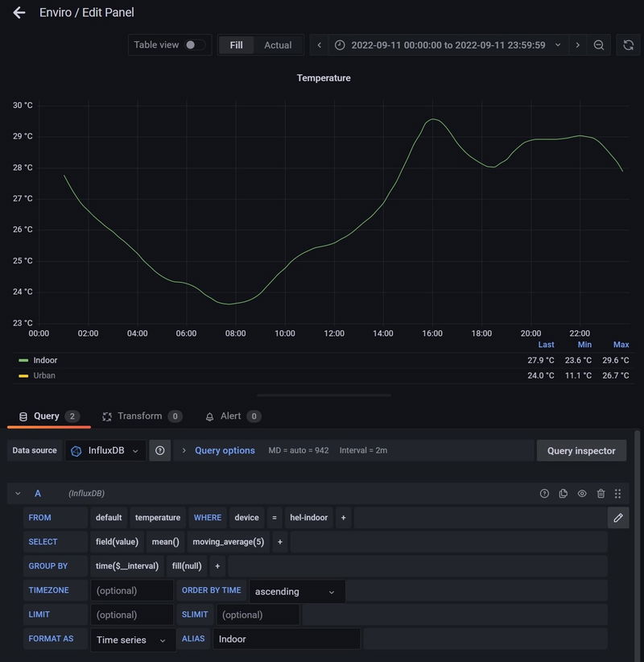Viewport: 644px width, 662px height.
Task: Open data source help icon
Action: point(160,451)
